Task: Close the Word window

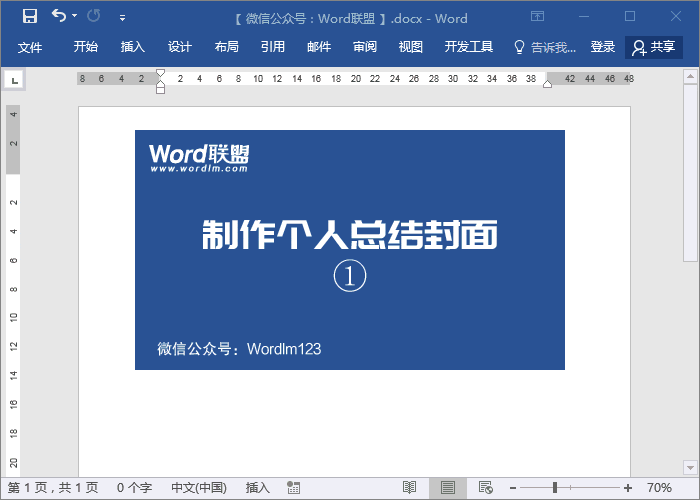Action: click(676, 17)
